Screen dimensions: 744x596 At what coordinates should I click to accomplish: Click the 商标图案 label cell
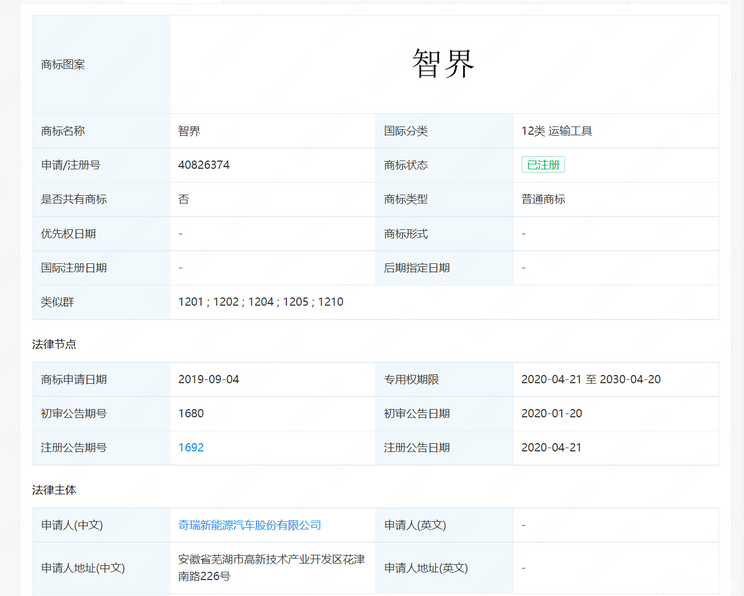(x=63, y=64)
